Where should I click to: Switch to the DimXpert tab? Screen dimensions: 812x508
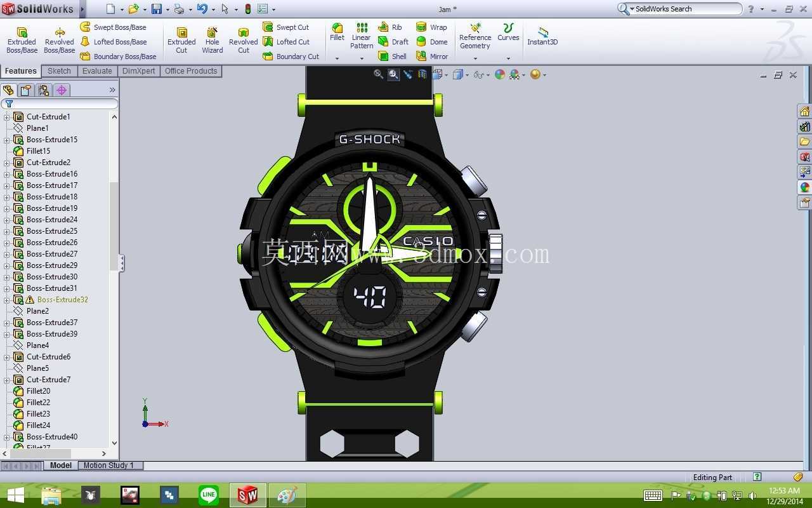tap(139, 71)
